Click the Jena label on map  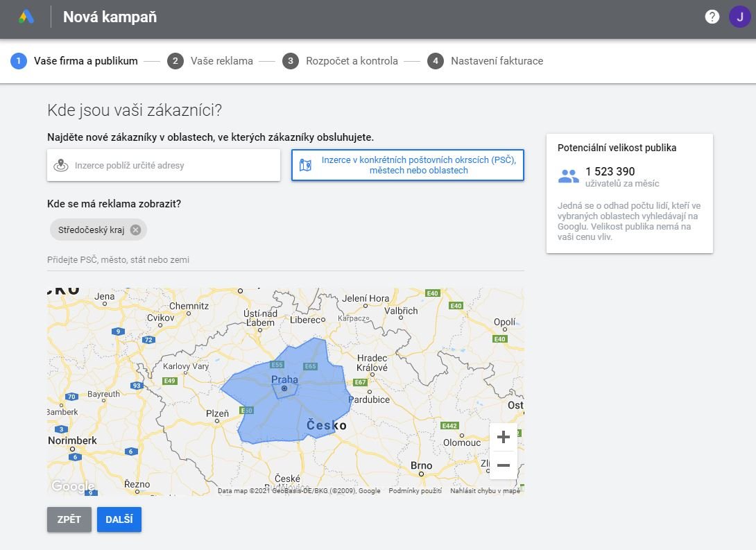coord(105,296)
